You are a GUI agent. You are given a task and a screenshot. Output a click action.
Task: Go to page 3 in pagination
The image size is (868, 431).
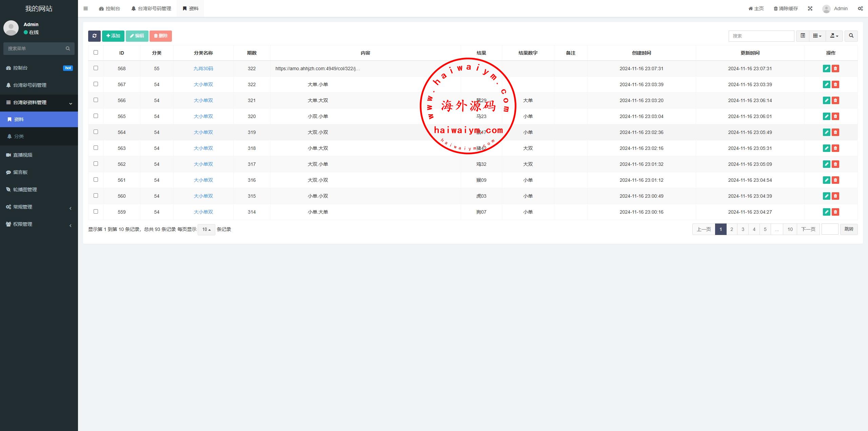[x=743, y=229]
